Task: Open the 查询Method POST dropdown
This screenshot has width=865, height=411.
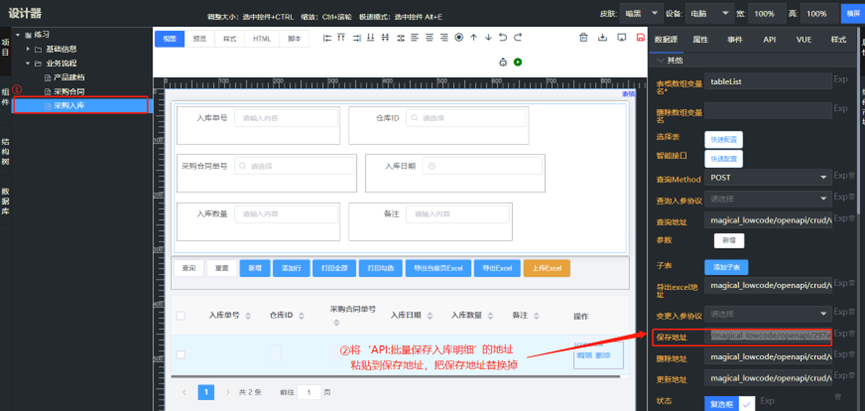Action: (x=768, y=178)
